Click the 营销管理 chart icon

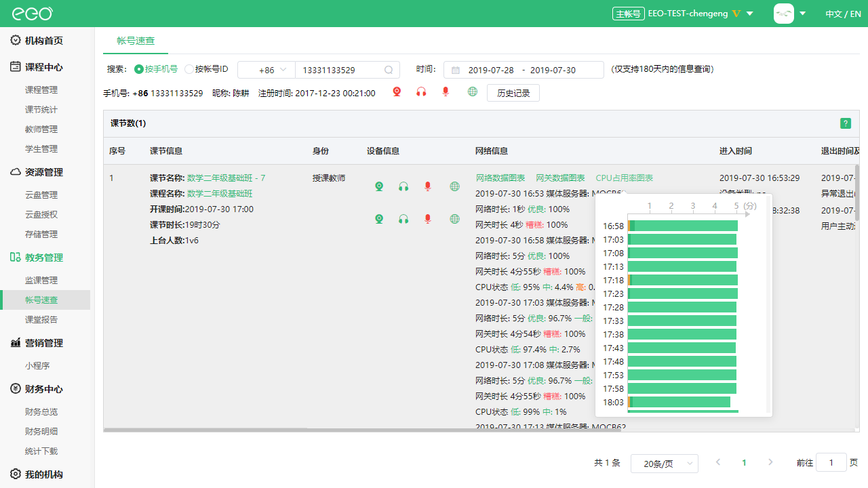pyautogui.click(x=16, y=343)
